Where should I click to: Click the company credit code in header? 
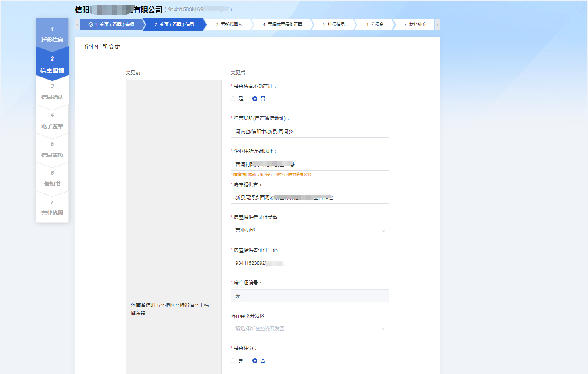pyautogui.click(x=198, y=9)
